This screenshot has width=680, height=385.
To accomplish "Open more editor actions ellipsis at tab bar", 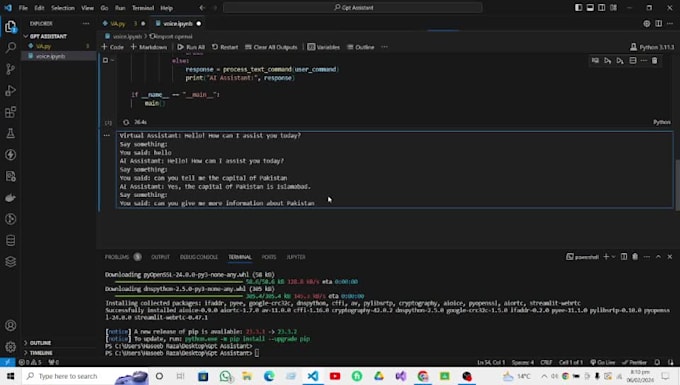I will click(x=670, y=23).
